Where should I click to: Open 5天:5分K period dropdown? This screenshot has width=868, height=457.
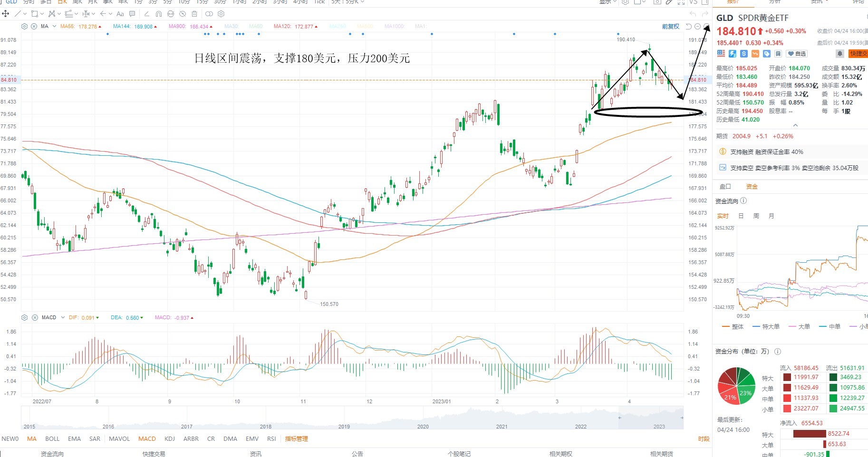pyautogui.click(x=347, y=2)
